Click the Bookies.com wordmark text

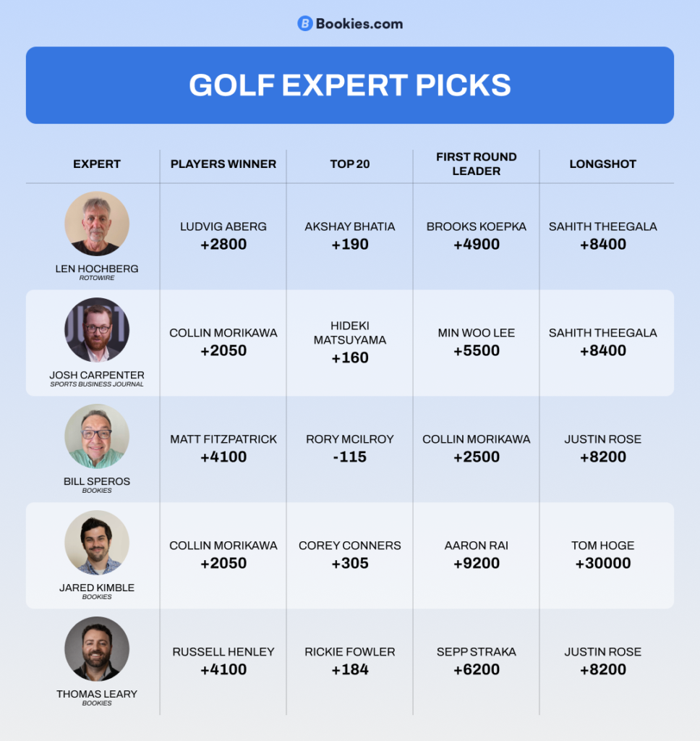[x=359, y=24]
